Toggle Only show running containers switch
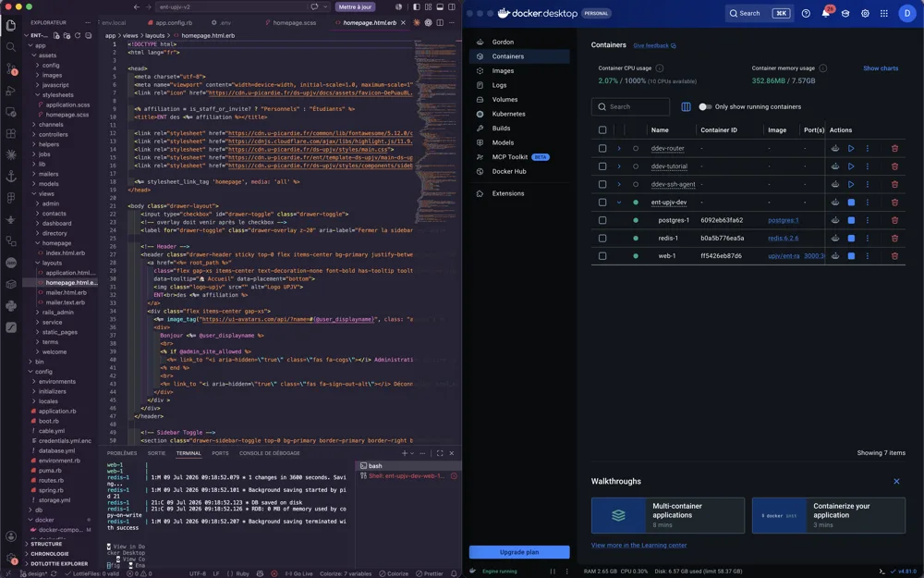Viewport: 924px width, 578px height. [x=705, y=106]
